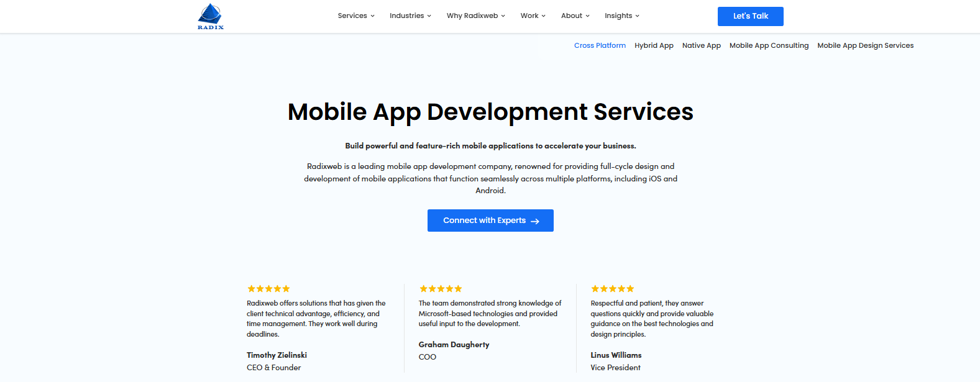Image resolution: width=980 pixels, height=382 pixels.
Task: Expand the Services dropdown chevron
Action: pyautogui.click(x=372, y=16)
